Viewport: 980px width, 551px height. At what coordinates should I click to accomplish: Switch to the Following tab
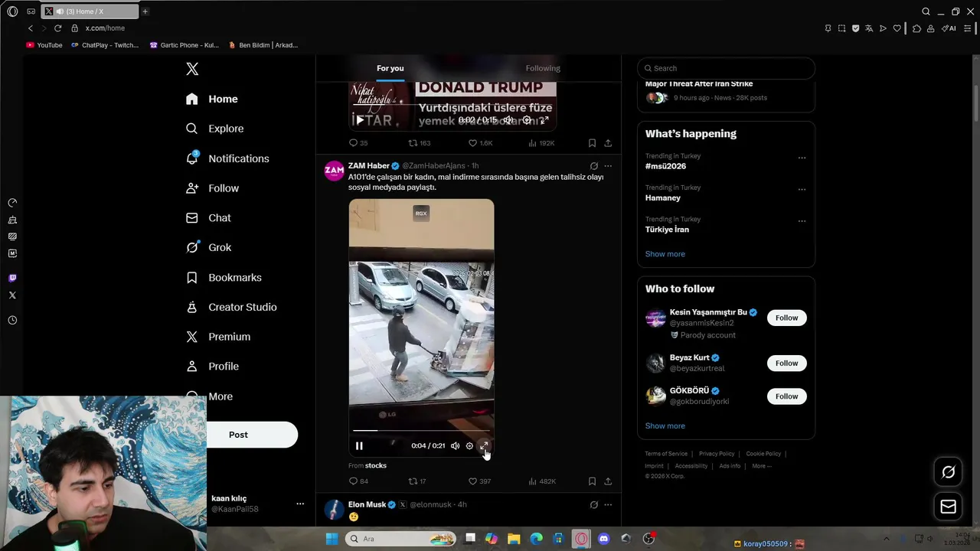(x=543, y=68)
